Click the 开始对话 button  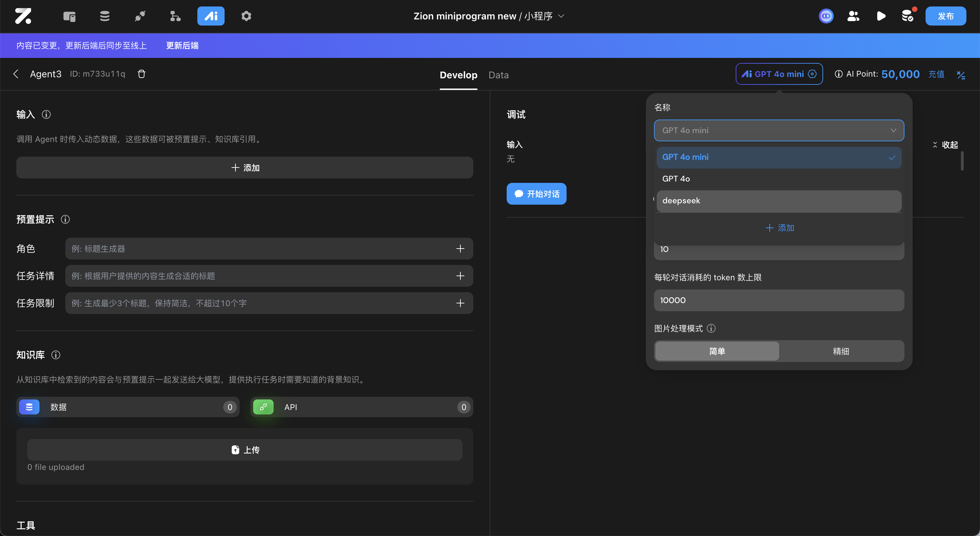click(536, 194)
